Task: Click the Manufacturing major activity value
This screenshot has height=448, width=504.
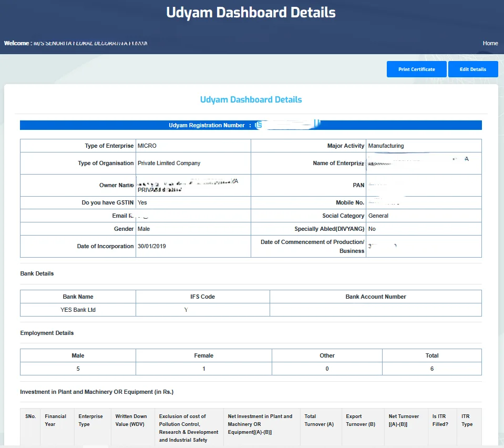Action: coord(386,146)
